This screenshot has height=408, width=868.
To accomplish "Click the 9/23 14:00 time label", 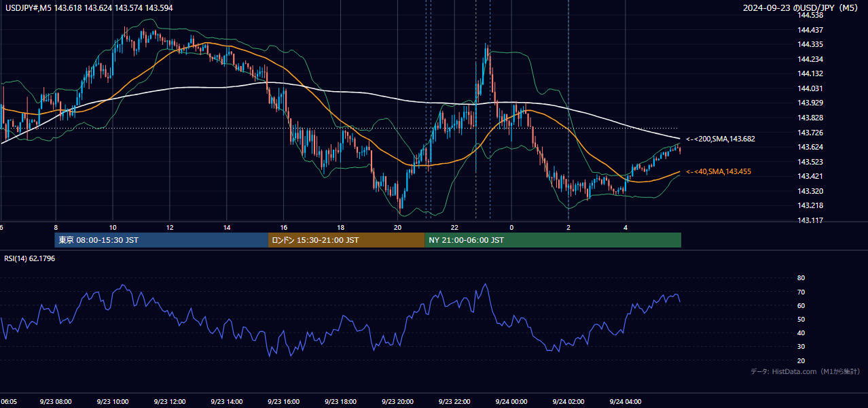I will coord(227,402).
